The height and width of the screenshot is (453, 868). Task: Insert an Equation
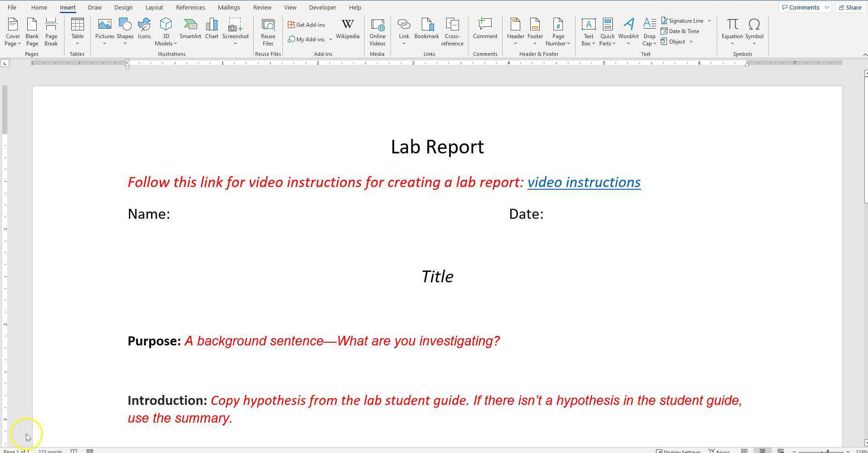(x=732, y=29)
